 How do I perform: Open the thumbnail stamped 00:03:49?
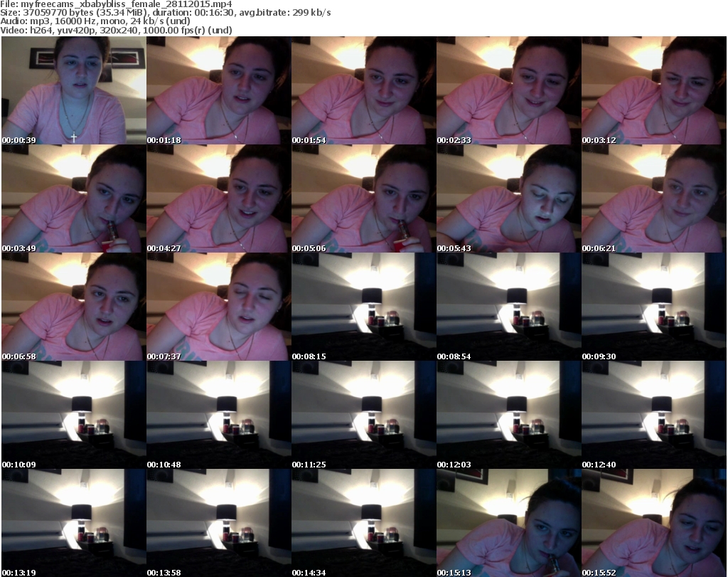point(74,198)
